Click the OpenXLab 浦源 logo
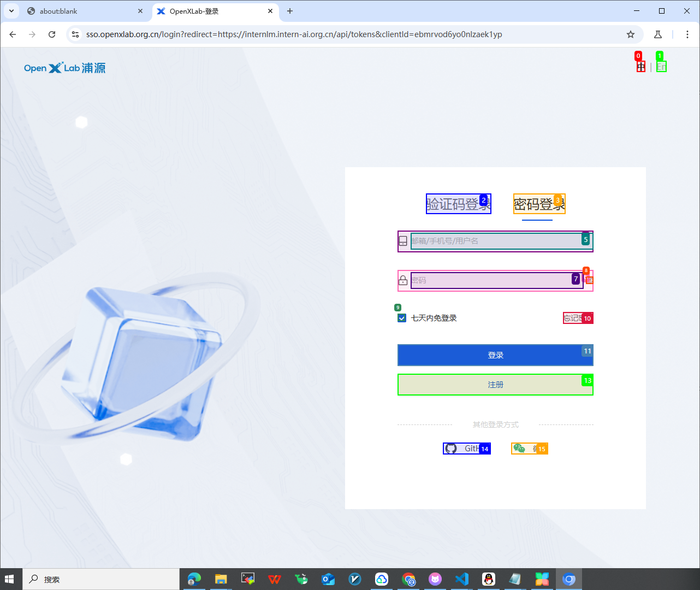Viewport: 700px width, 590px height. click(64, 68)
